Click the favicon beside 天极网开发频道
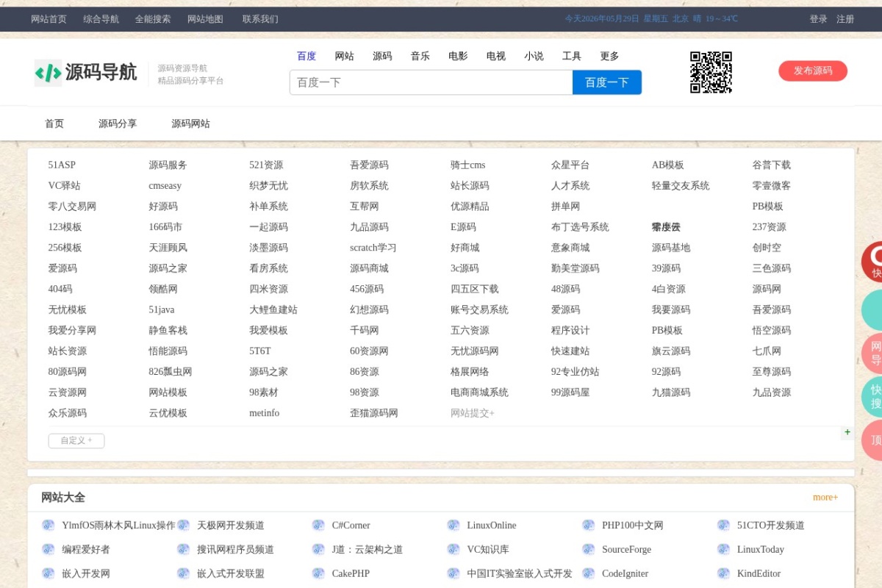Screen dimensions: 882x588 click(184, 526)
